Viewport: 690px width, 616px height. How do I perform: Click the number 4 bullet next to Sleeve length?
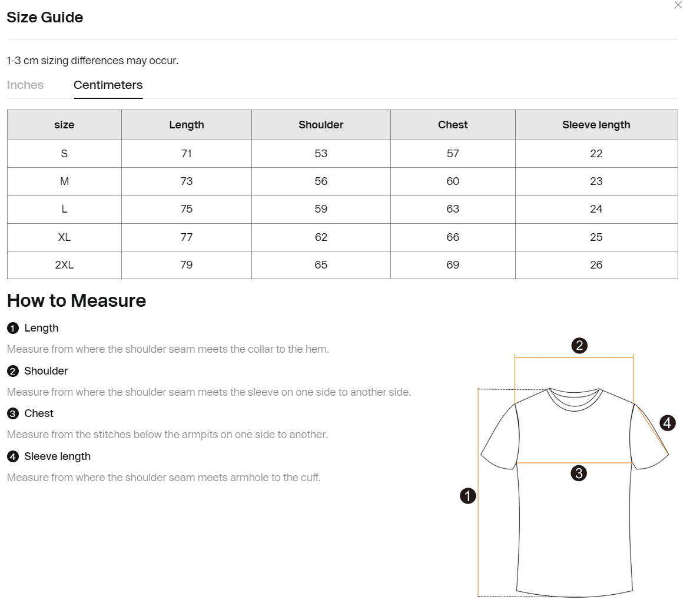pos(13,456)
